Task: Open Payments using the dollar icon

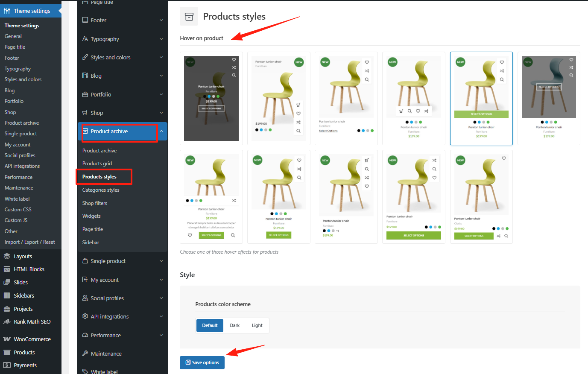Action: coord(7,365)
